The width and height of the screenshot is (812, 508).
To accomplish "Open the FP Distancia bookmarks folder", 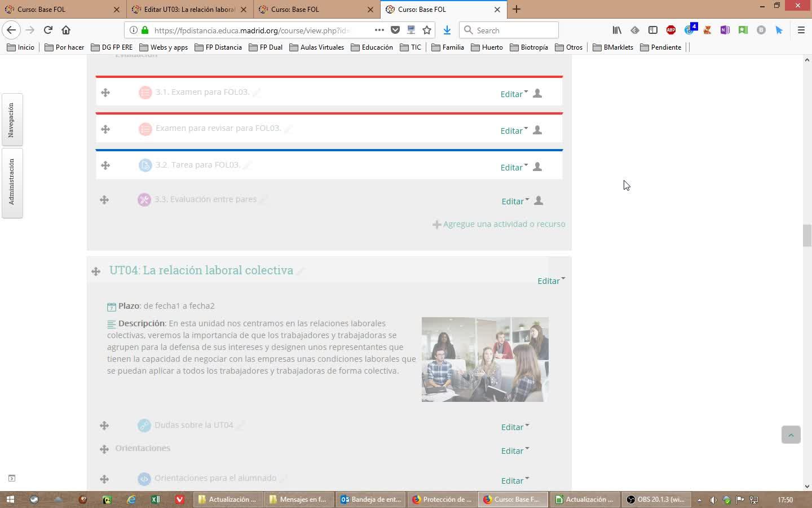I will [x=218, y=47].
